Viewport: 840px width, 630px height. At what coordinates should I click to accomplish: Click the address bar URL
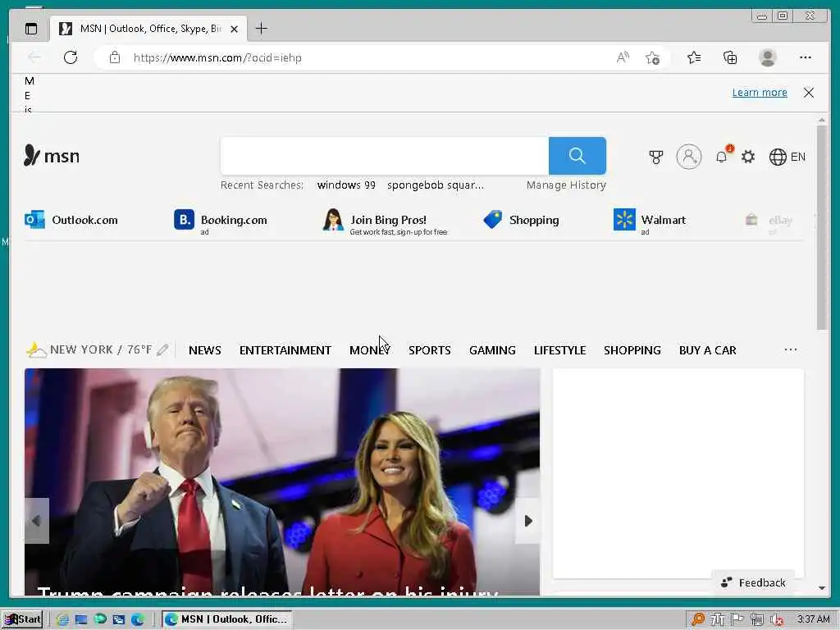[x=217, y=58]
